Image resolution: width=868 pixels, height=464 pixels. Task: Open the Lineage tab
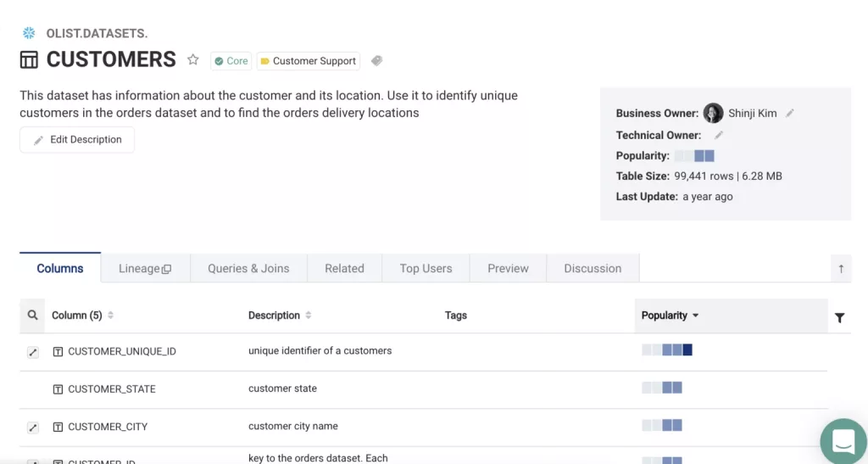tap(145, 269)
